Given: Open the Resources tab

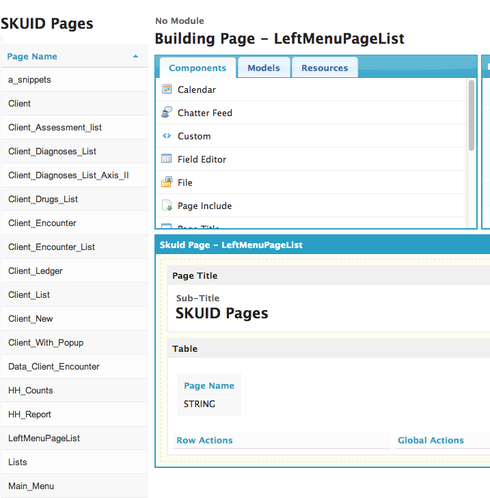Looking at the screenshot, I should click(325, 68).
